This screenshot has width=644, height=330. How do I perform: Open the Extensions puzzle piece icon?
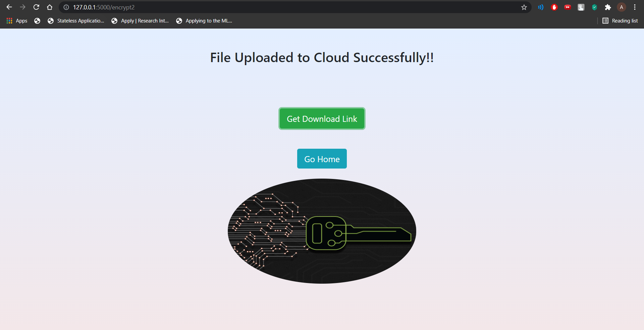tap(608, 7)
